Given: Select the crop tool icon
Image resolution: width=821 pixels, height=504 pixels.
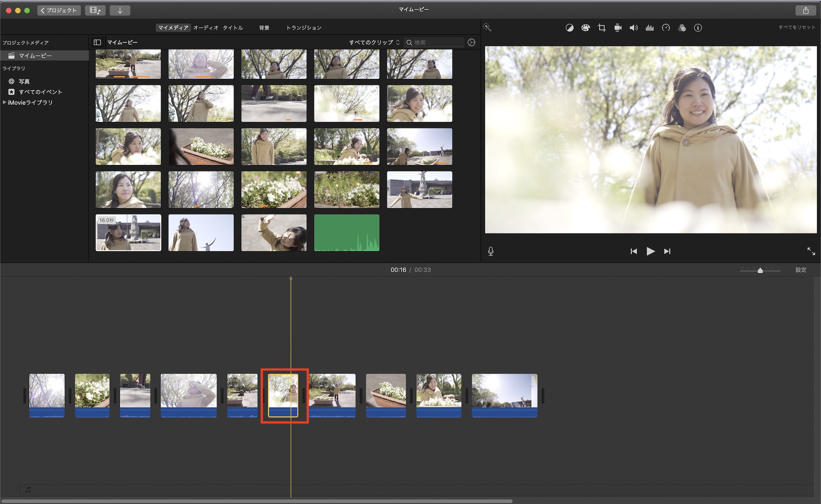Looking at the screenshot, I should [602, 28].
